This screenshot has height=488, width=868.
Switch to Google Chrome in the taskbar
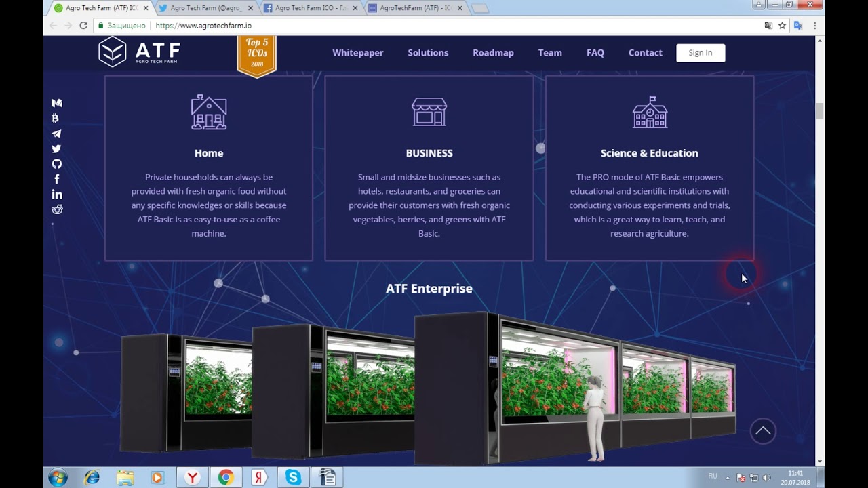click(x=226, y=477)
